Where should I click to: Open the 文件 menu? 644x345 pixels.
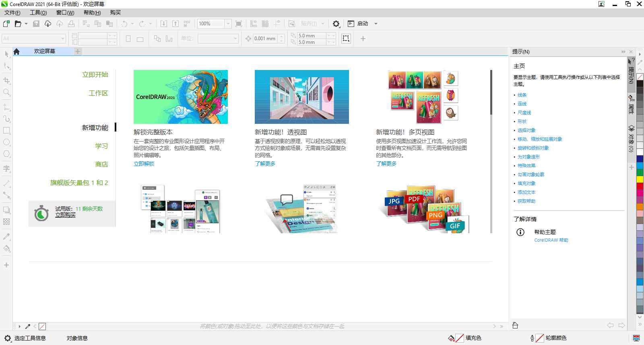pos(12,12)
